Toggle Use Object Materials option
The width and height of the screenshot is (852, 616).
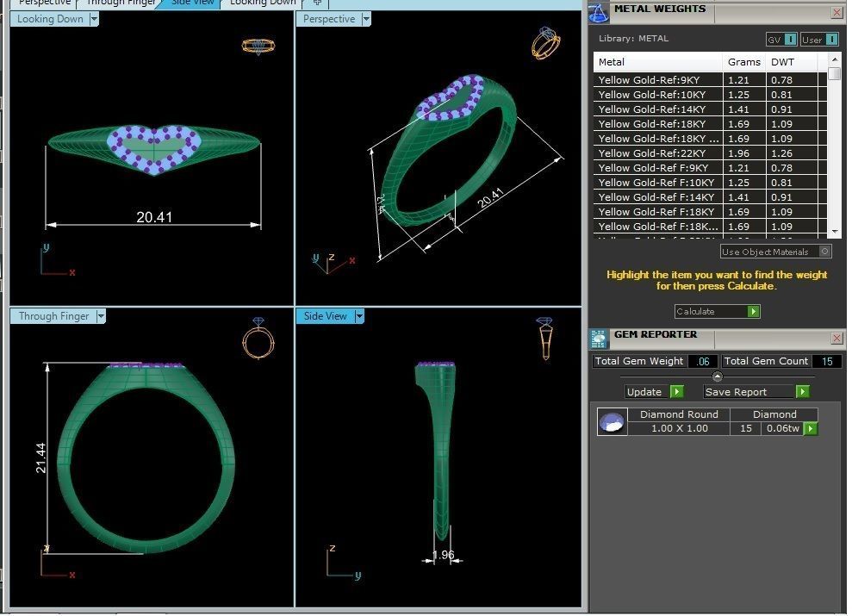point(824,251)
